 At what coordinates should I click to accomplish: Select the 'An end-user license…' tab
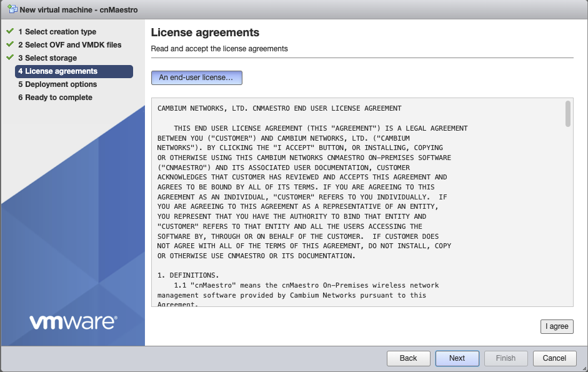point(196,78)
